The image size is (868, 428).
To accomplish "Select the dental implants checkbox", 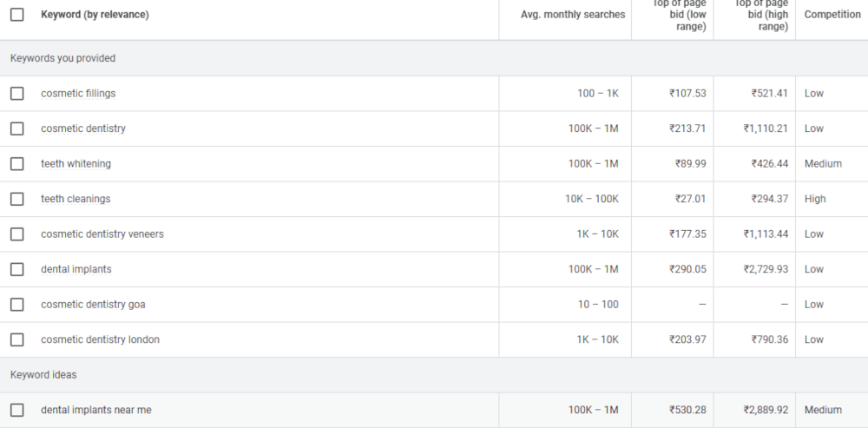I will [16, 269].
